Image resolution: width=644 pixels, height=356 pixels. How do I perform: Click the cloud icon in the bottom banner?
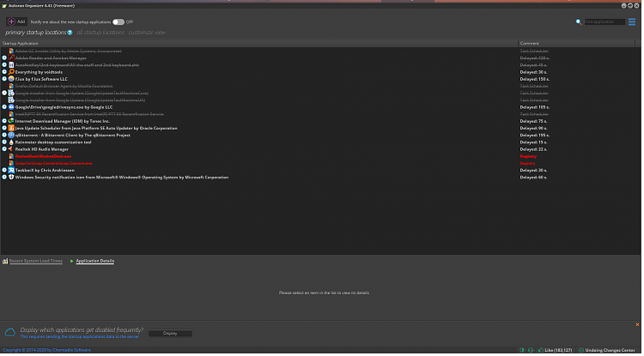pos(10,334)
